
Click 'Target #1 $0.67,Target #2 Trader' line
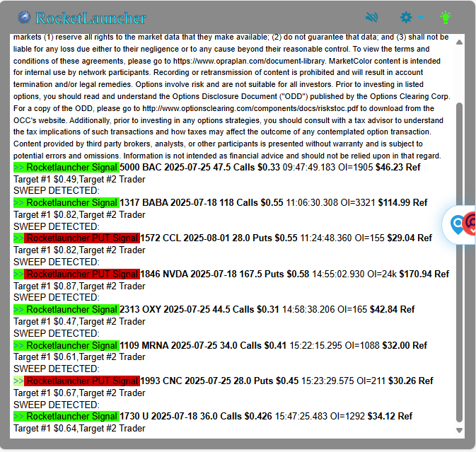[x=79, y=393]
